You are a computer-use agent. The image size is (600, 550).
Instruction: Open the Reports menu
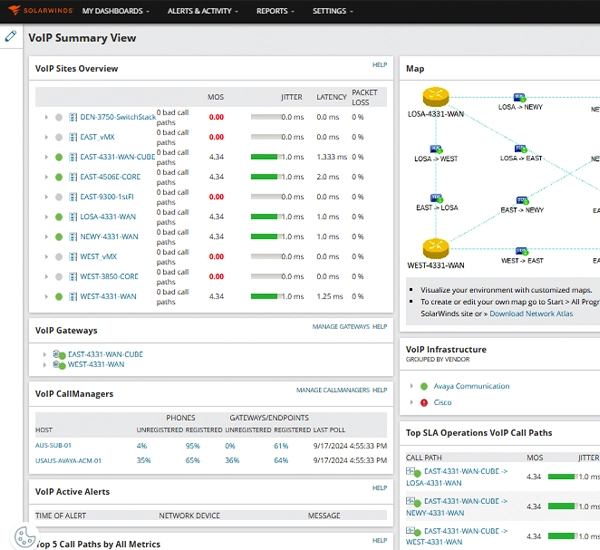(x=275, y=11)
